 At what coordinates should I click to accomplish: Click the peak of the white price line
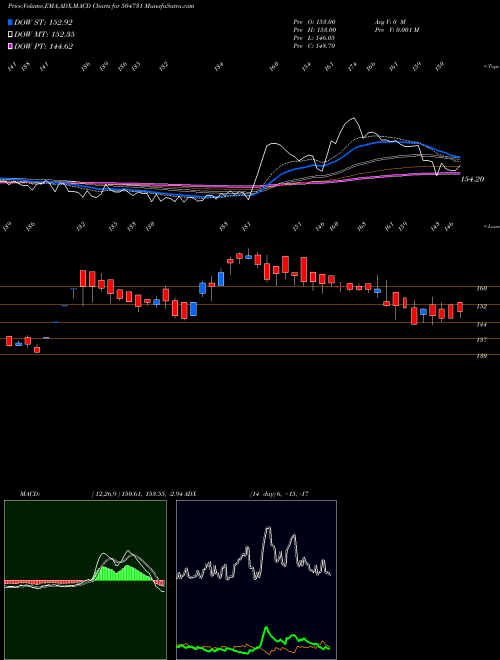[x=353, y=118]
